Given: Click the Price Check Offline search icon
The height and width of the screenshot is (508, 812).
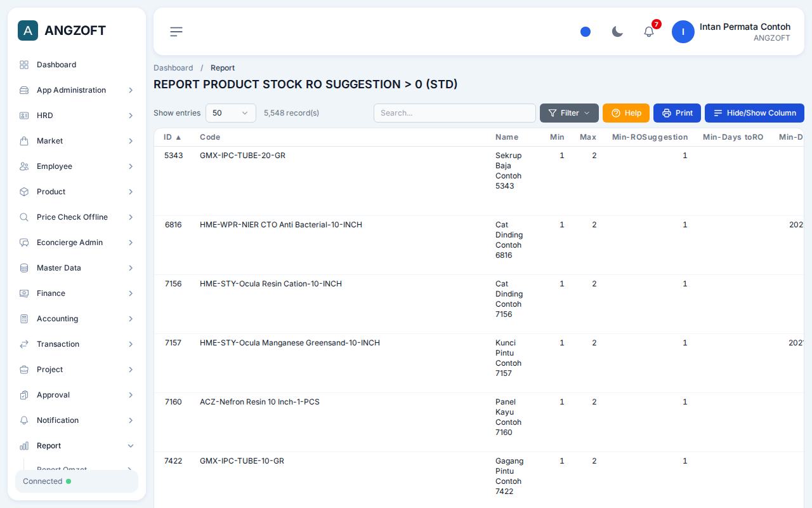Looking at the screenshot, I should point(24,217).
